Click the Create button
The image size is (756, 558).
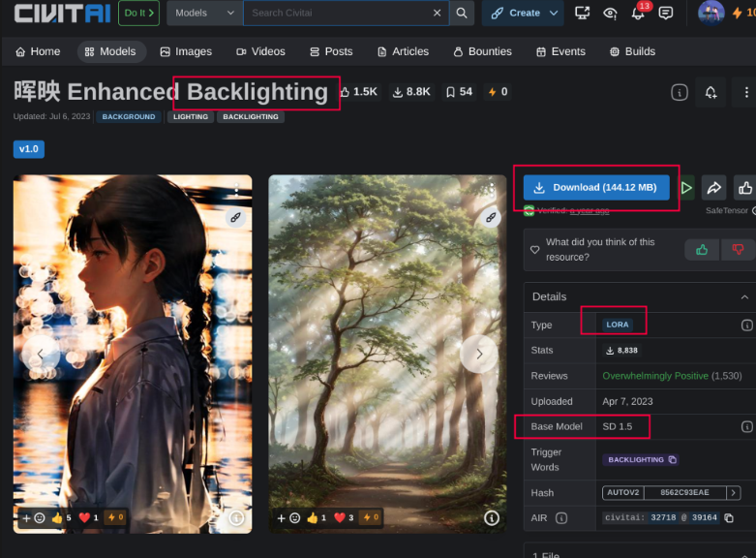[515, 13]
